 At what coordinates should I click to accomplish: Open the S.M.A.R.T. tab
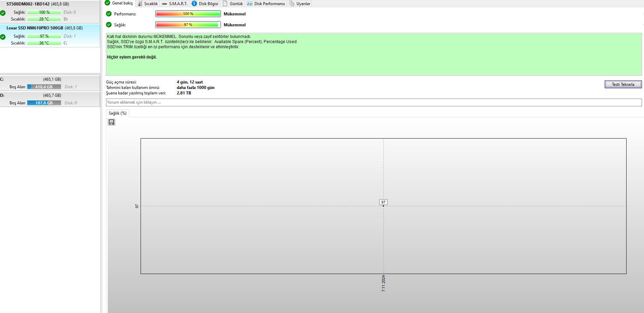(x=174, y=4)
